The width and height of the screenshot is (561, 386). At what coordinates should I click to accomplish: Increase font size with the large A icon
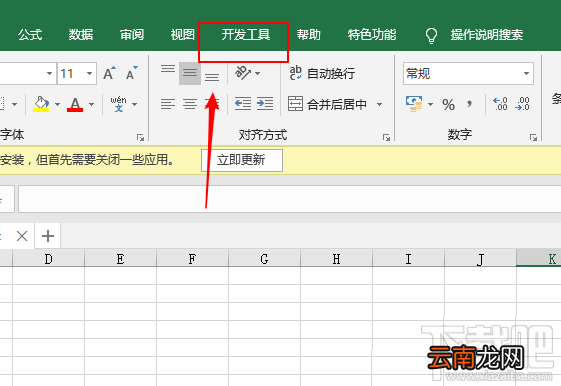(109, 73)
